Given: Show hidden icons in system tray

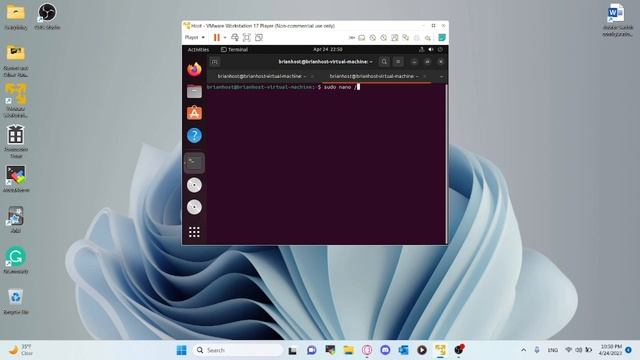Looking at the screenshot, I should tap(523, 350).
